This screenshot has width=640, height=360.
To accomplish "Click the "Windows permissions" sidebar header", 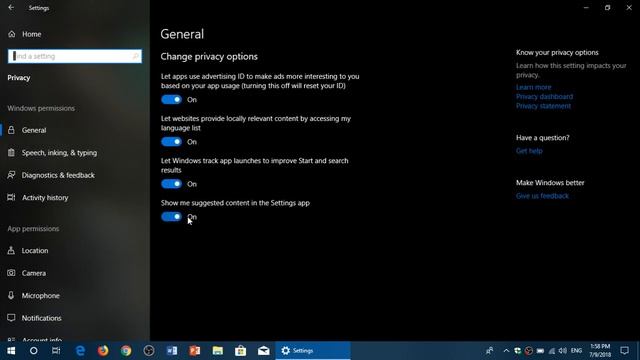I will point(41,108).
